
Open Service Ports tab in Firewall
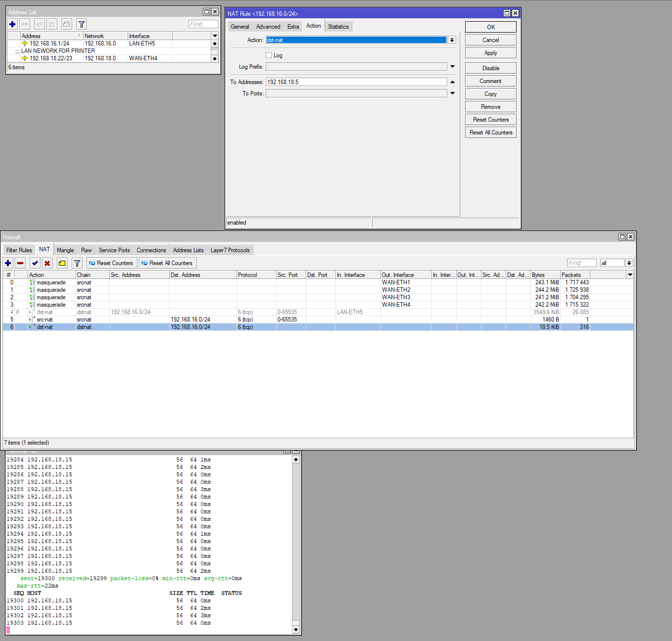114,250
